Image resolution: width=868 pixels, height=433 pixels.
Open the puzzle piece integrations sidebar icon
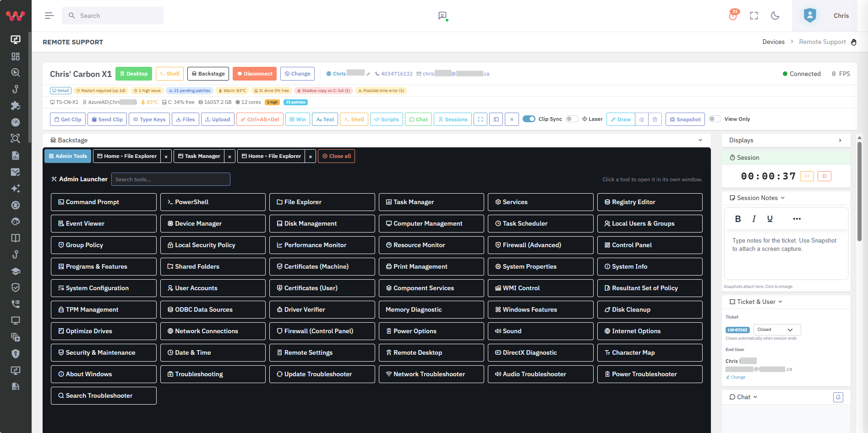(16, 106)
